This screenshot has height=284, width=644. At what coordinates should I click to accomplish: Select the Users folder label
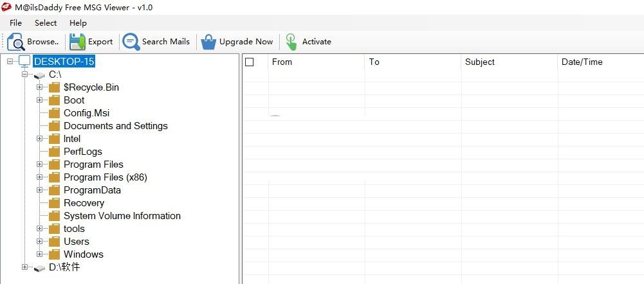(77, 242)
